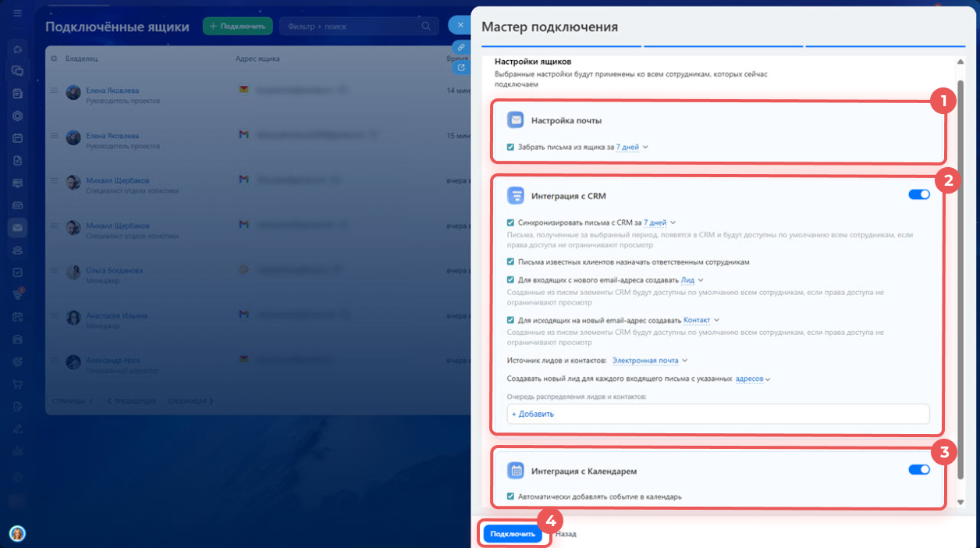The image size is (980, 548).
Task: Click the open in new window icon
Action: (x=461, y=68)
